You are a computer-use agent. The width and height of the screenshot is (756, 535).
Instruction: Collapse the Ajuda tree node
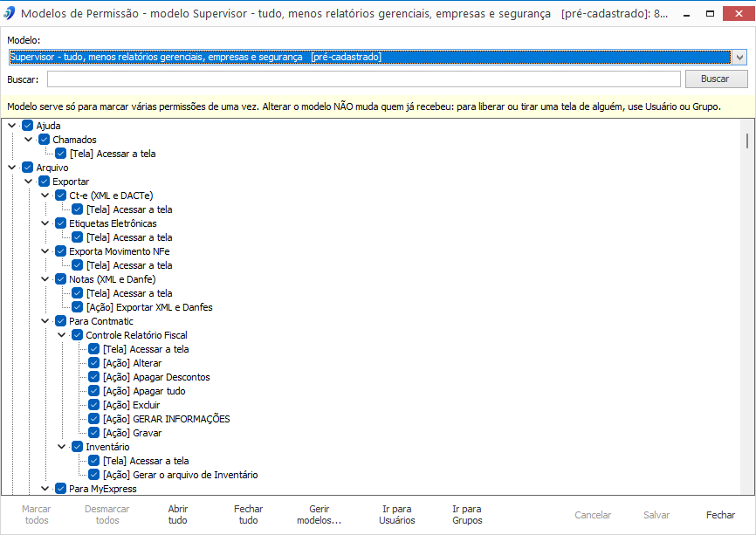[x=12, y=126]
